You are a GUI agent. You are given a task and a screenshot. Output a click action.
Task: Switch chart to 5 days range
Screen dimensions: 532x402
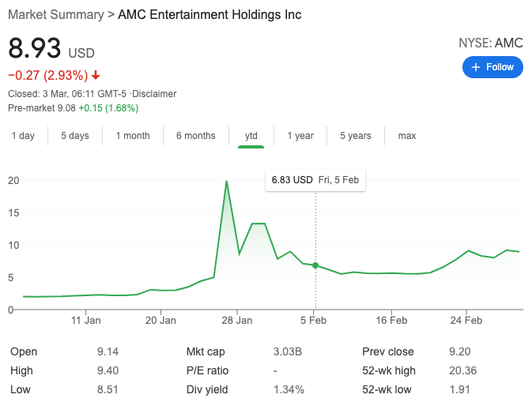coord(75,136)
